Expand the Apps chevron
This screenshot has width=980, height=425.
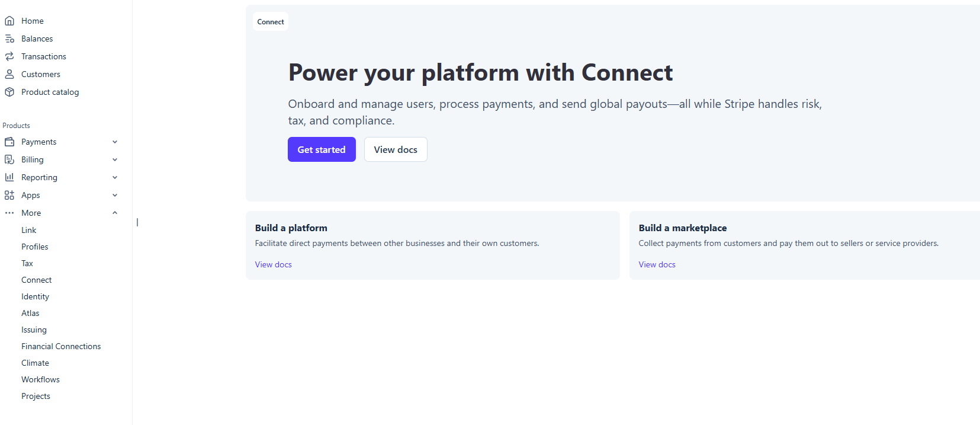(115, 195)
